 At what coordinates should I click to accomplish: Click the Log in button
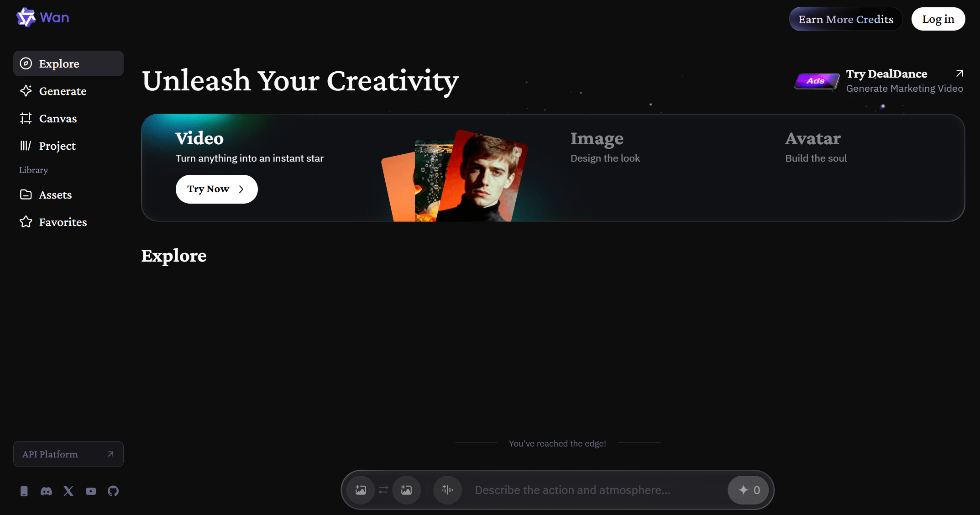938,19
